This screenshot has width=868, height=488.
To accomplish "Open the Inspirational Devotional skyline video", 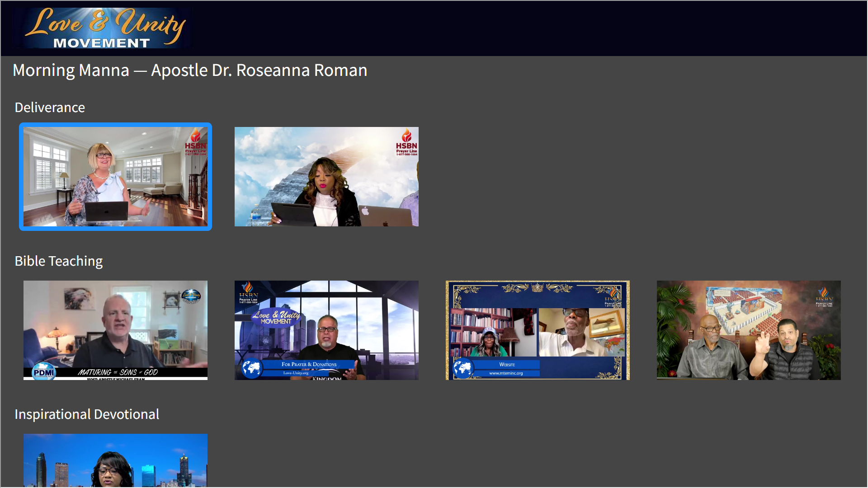I will [x=115, y=460].
